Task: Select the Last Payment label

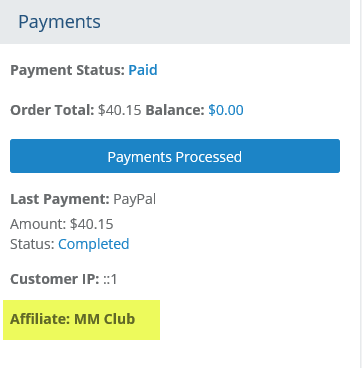Action: click(x=60, y=199)
